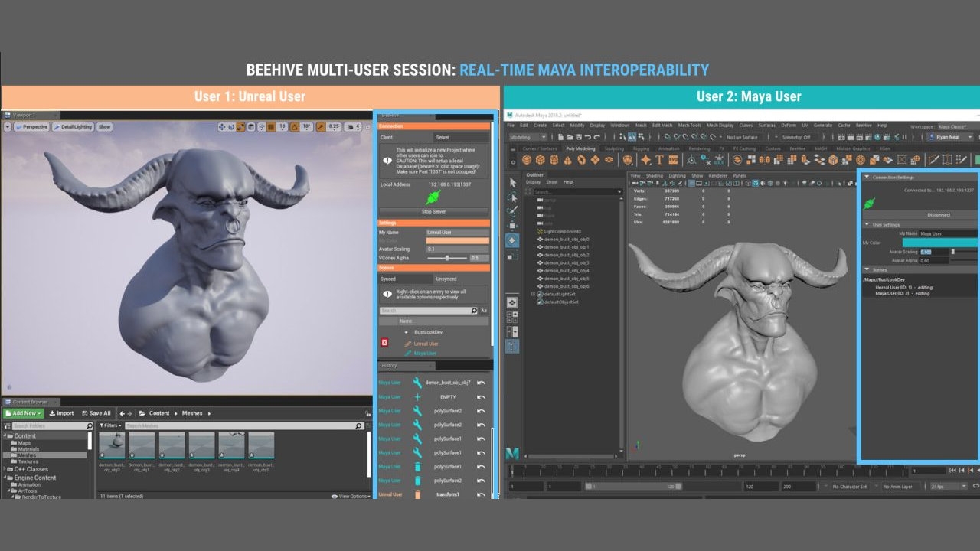Click the red X icon beside Unreal User
Screen dimensions: 980x551
coord(384,344)
